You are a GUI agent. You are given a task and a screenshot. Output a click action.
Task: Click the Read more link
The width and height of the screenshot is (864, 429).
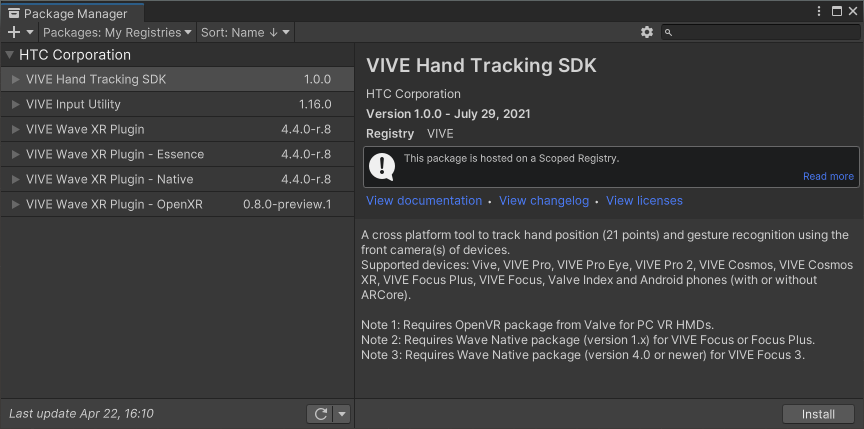tap(828, 176)
